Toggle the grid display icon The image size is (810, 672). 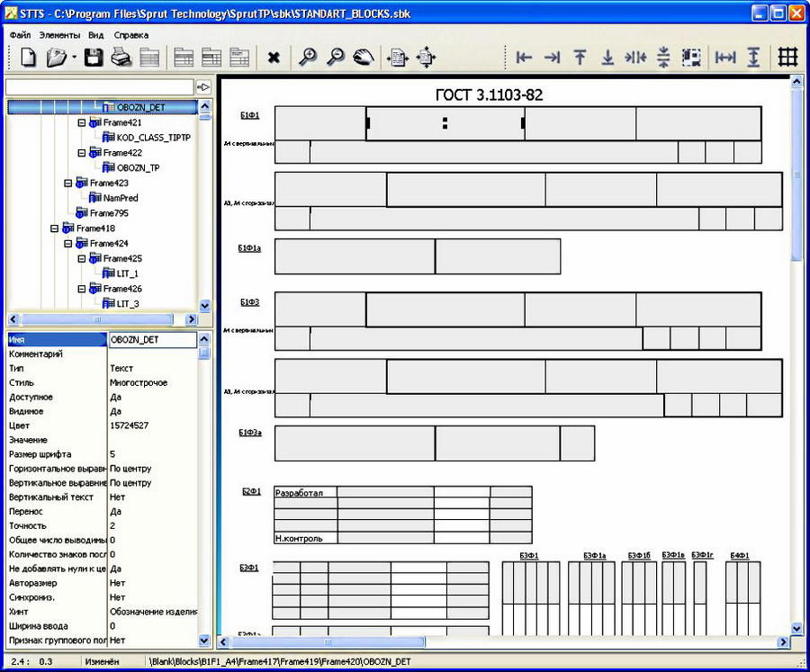tap(787, 58)
